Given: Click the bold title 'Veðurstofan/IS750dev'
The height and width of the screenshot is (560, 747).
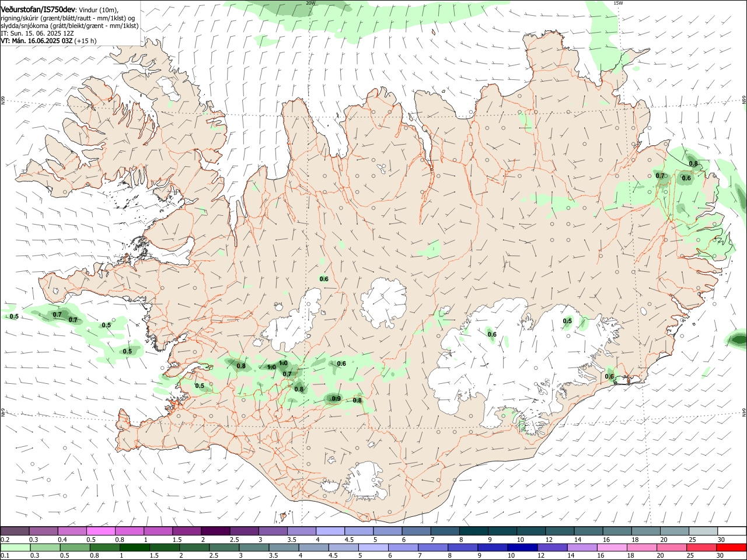Looking at the screenshot, I should click(x=38, y=10).
